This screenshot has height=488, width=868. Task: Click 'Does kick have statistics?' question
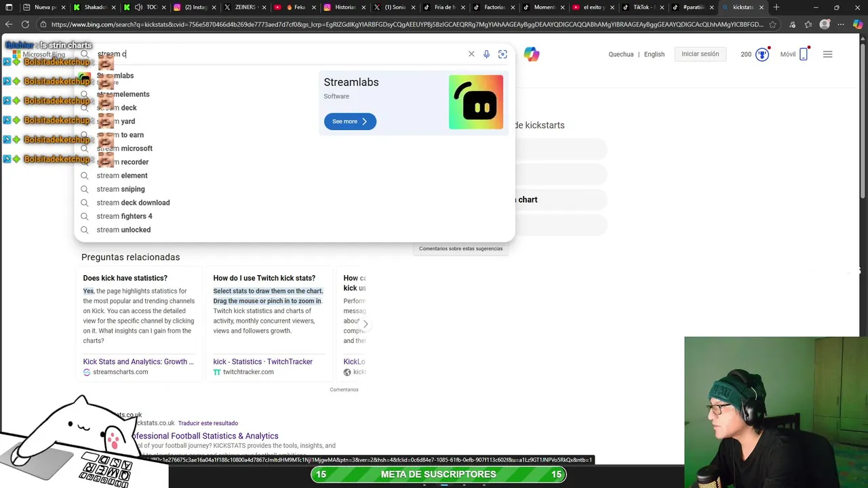coord(125,278)
